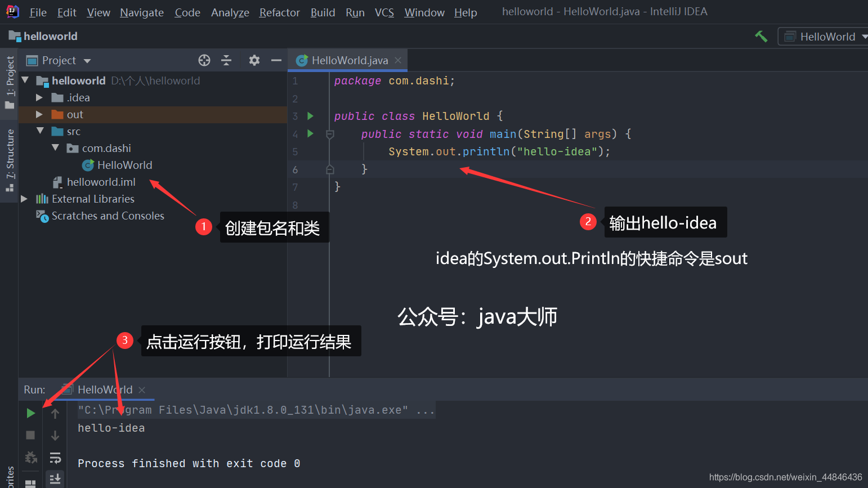868x488 pixels.
Task: Close the HelloWorld.java editor tab
Action: click(398, 60)
